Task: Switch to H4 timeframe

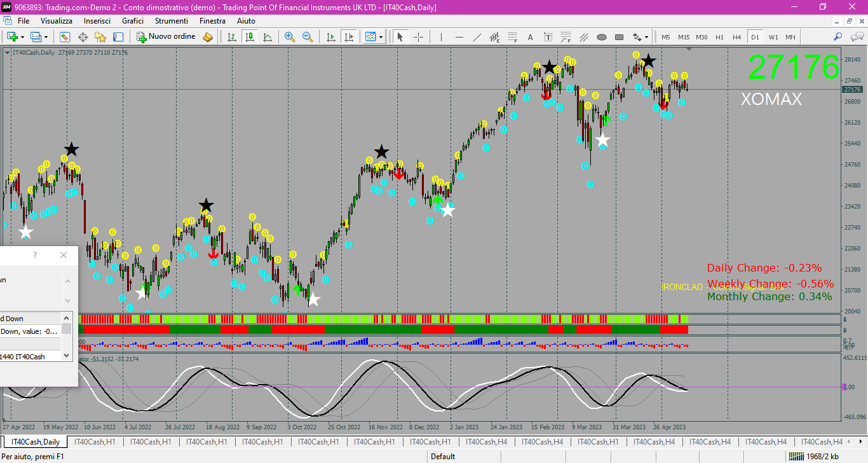Action: tap(736, 37)
